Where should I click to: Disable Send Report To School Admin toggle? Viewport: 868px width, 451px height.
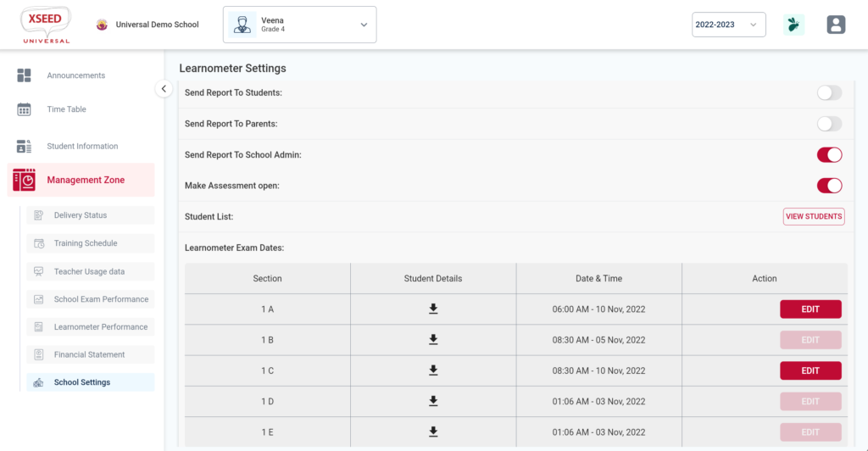(829, 155)
